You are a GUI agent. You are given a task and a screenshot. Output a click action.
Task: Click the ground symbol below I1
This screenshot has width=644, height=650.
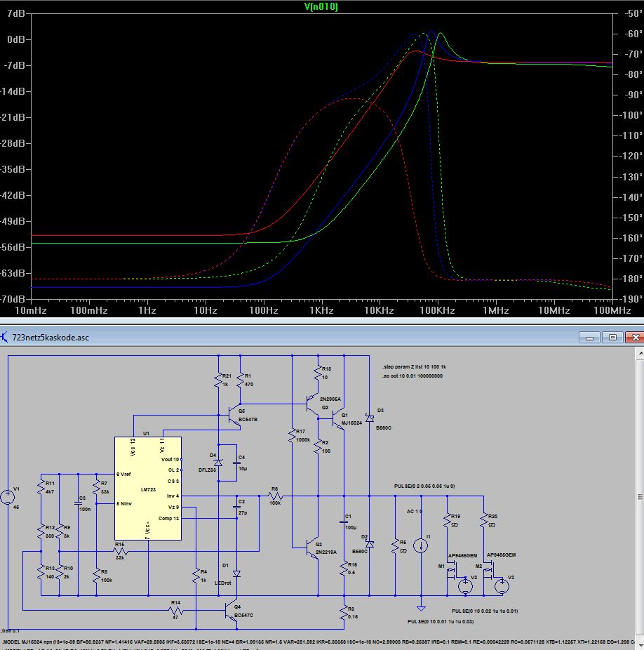pyautogui.click(x=421, y=608)
